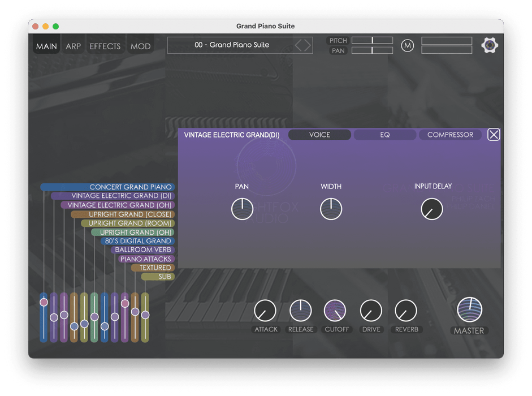This screenshot has height=396, width=532.
Task: Open the settings gear icon
Action: tap(490, 45)
